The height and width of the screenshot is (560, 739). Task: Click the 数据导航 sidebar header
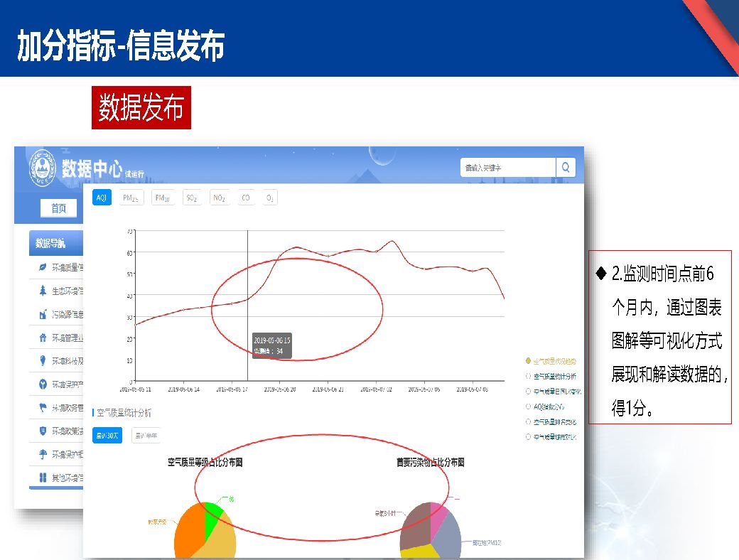(x=56, y=243)
